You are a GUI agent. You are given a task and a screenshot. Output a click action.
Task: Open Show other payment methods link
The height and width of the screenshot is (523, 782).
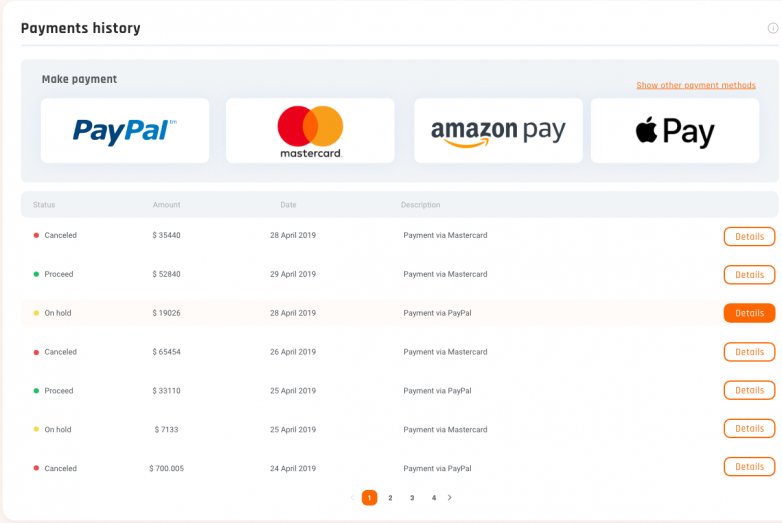[x=696, y=85]
